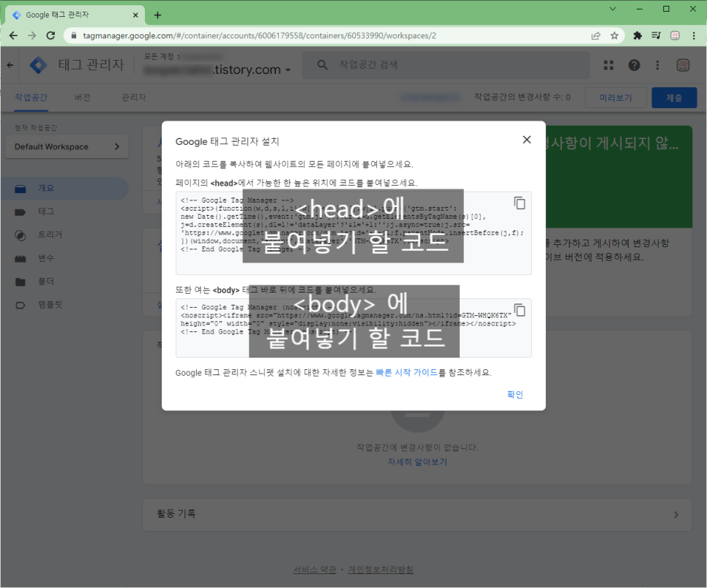707x588 pixels.
Task: Click the Tag Manager diamond logo
Action: (x=38, y=65)
